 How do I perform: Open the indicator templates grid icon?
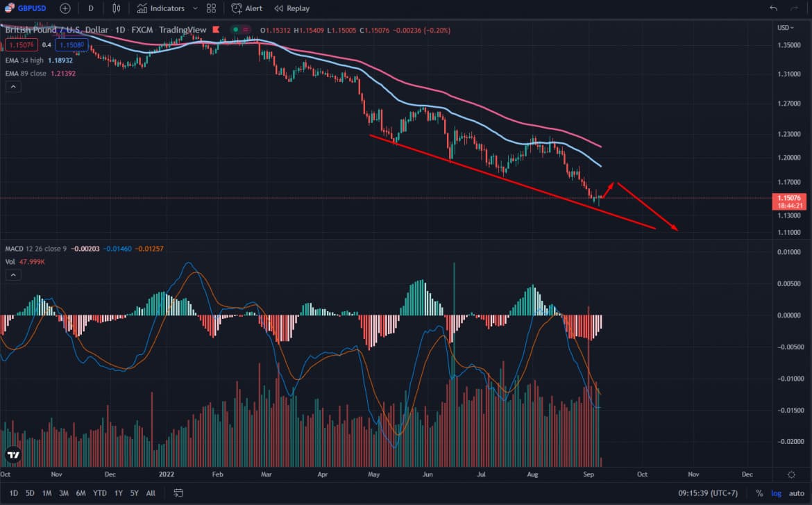[210, 8]
